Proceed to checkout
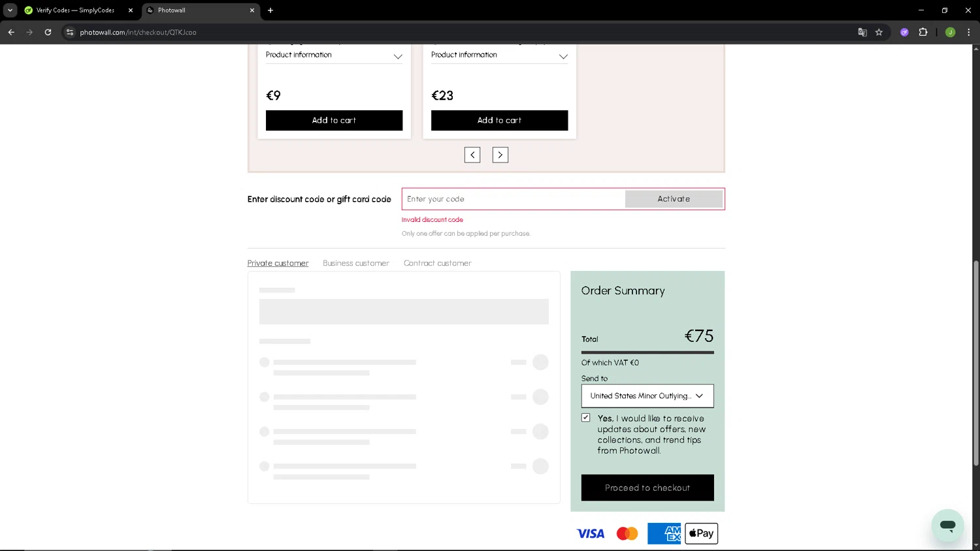 pos(647,488)
